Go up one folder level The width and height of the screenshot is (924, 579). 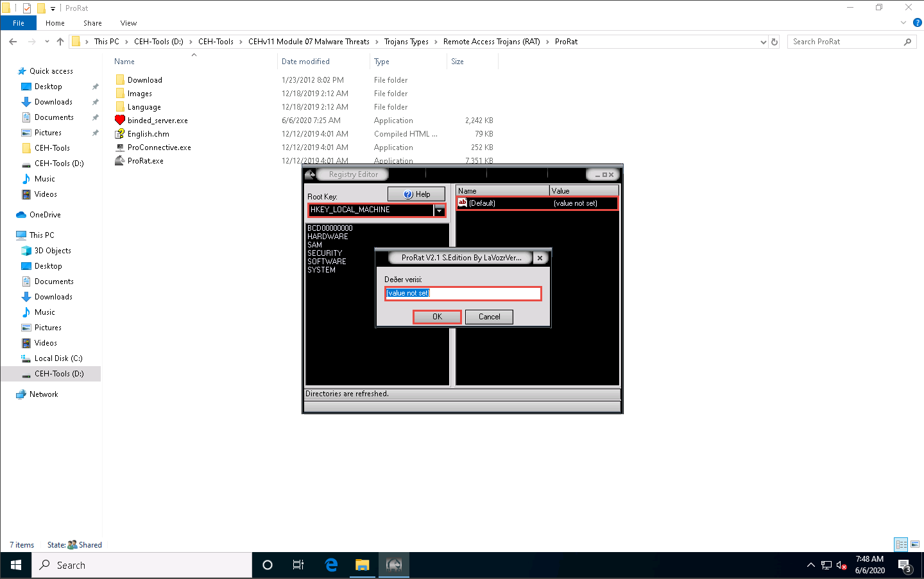[x=60, y=42]
